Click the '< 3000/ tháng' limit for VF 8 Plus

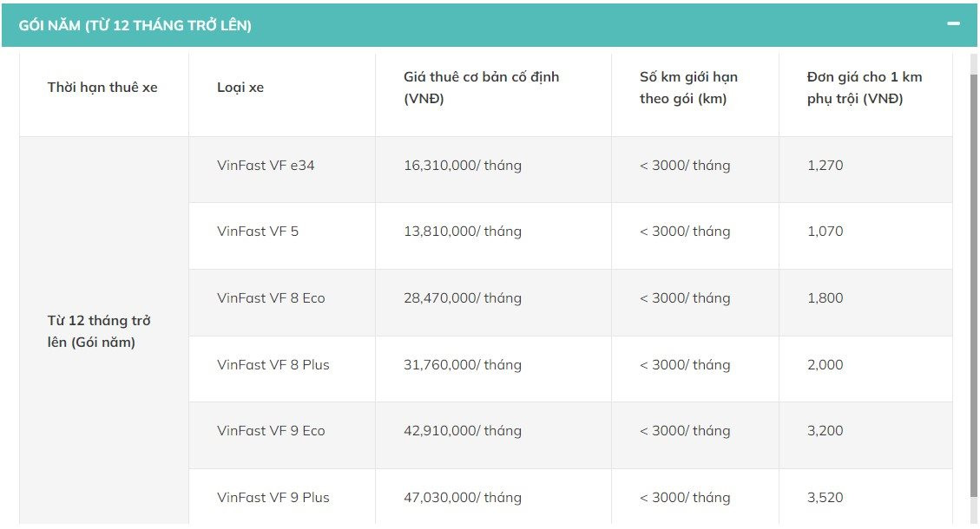point(686,364)
